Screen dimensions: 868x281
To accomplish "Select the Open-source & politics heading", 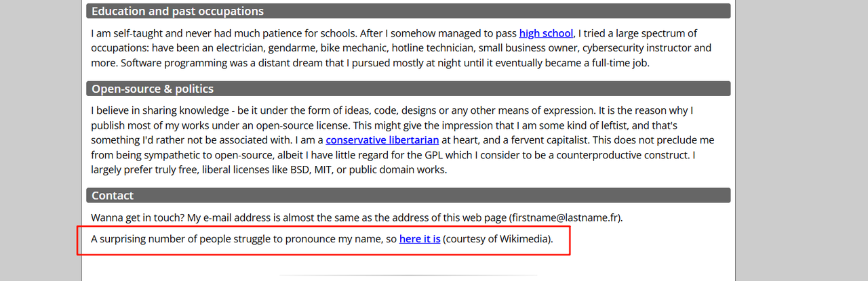I will tap(153, 89).
